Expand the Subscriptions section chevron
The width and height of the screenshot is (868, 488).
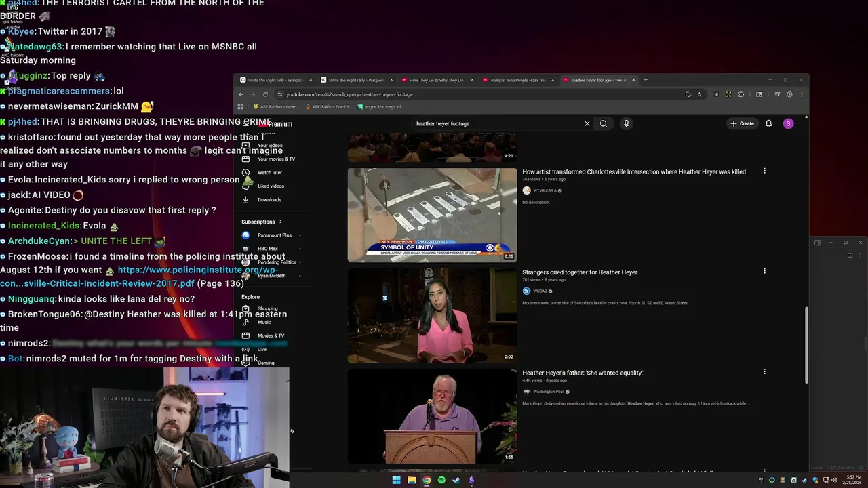[x=280, y=222]
